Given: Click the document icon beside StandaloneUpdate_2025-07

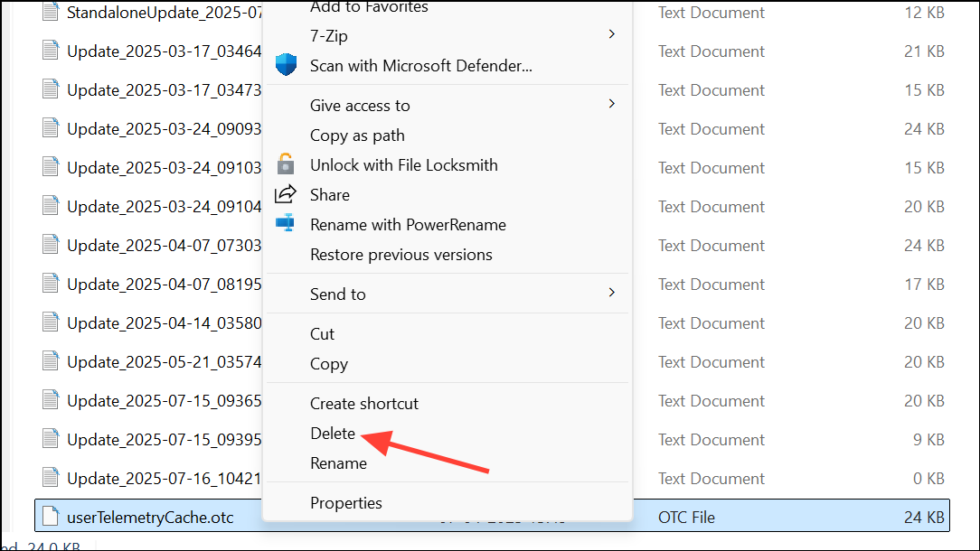Looking at the screenshot, I should pos(52,12).
